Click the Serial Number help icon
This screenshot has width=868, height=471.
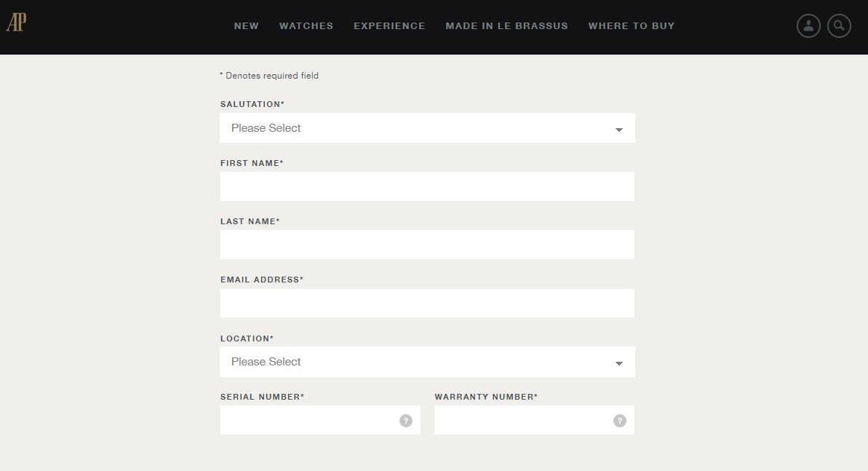pyautogui.click(x=406, y=421)
